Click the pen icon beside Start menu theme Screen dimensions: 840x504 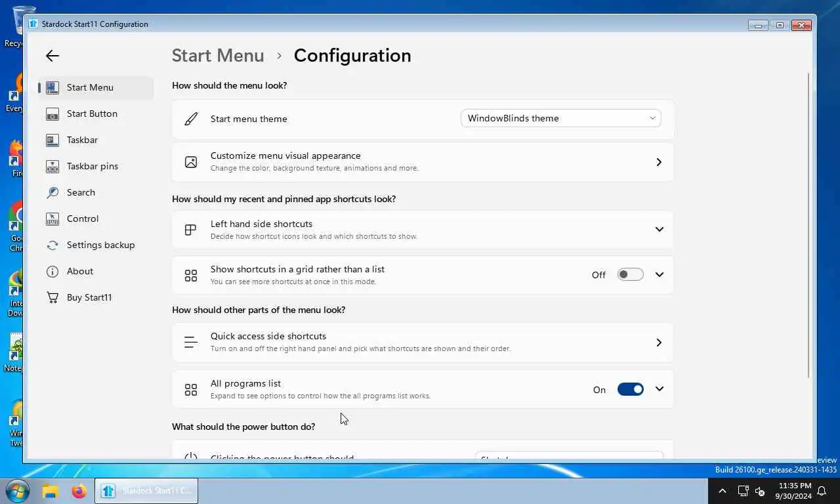[x=191, y=119]
